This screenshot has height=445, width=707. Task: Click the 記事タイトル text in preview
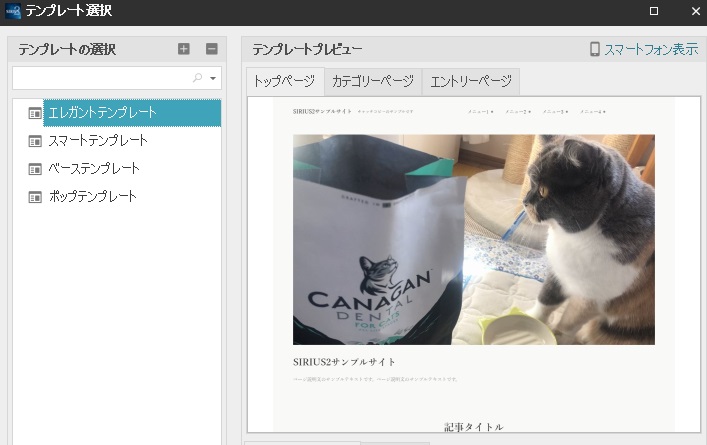coord(473,427)
